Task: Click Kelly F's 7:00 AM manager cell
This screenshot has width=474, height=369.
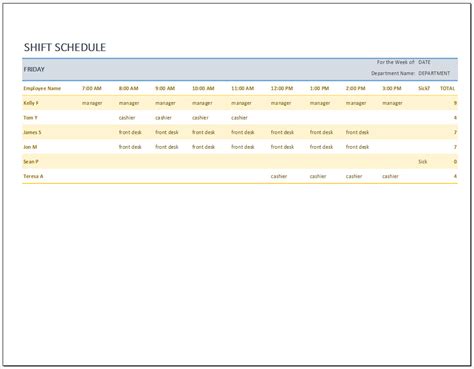Action: [x=92, y=103]
